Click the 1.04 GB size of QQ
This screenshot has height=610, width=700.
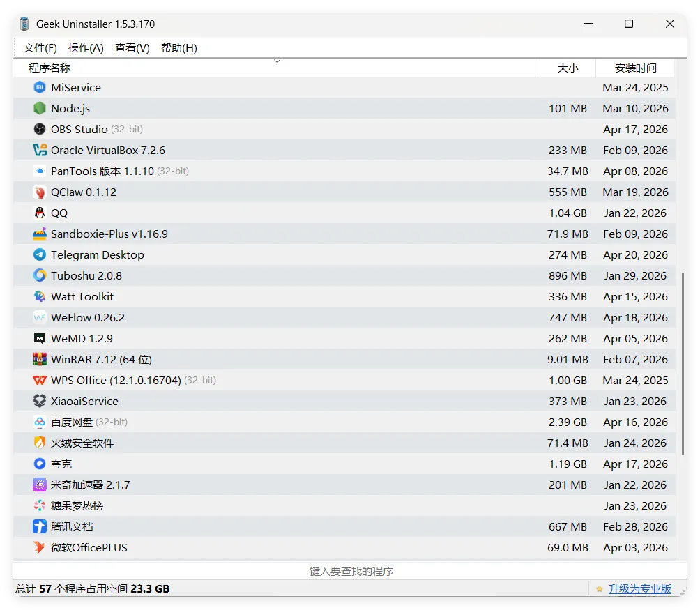click(568, 213)
